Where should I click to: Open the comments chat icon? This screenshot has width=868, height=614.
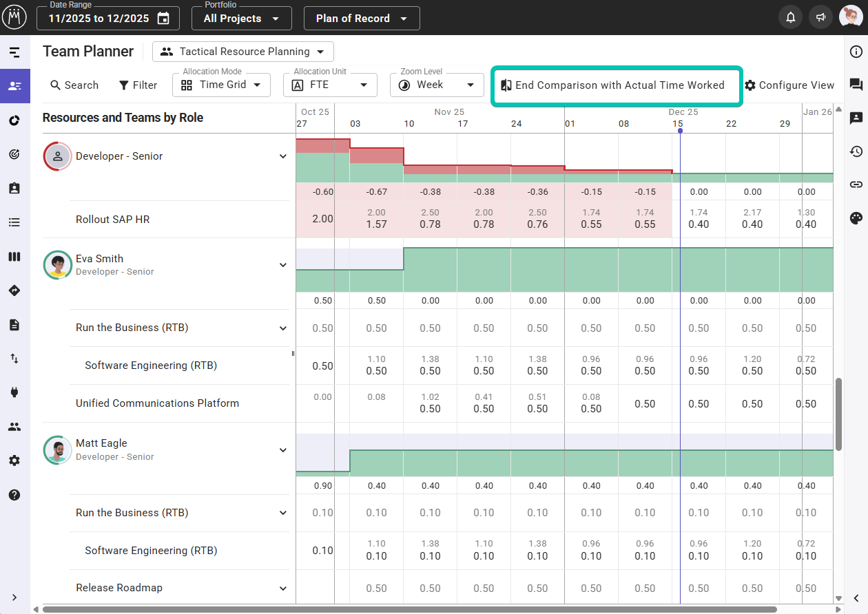point(856,85)
